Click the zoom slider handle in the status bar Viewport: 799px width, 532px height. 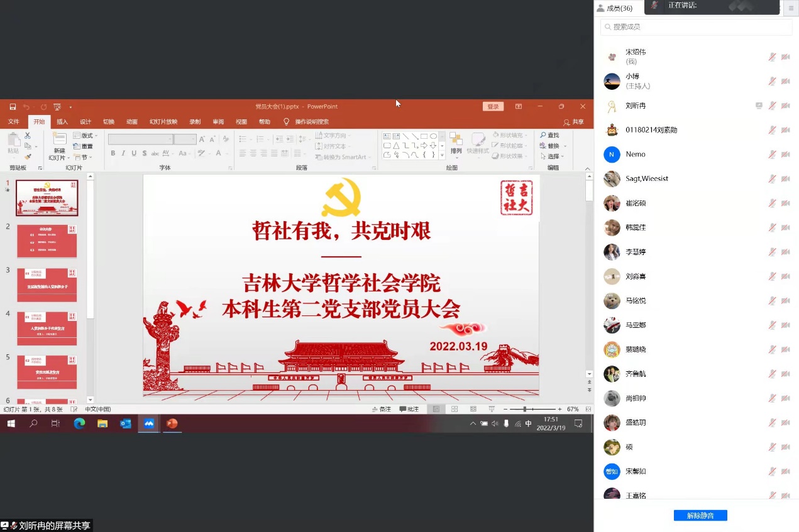[525, 409]
